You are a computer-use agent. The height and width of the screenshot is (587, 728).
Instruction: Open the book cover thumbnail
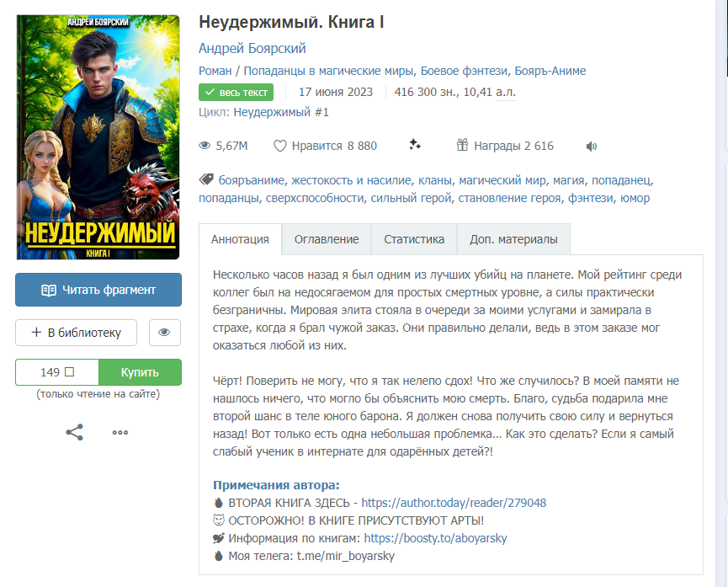coord(98,137)
